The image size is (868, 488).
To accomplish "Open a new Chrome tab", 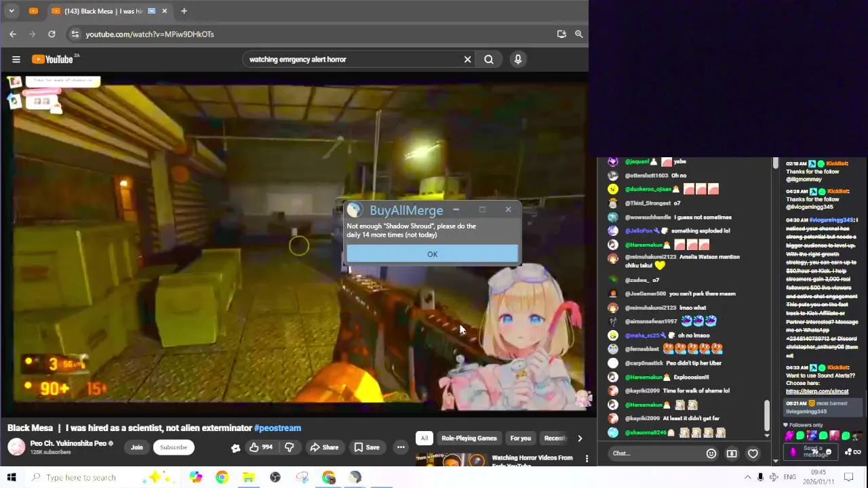I will coord(184,11).
